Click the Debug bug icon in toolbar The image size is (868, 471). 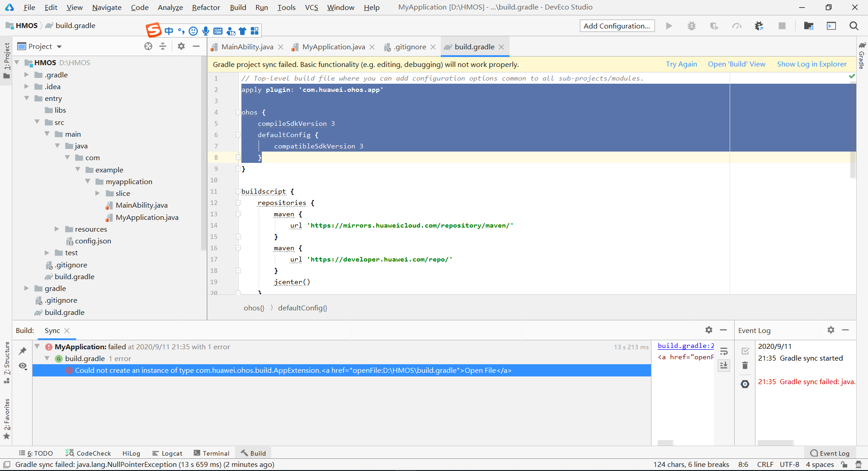[x=692, y=26]
